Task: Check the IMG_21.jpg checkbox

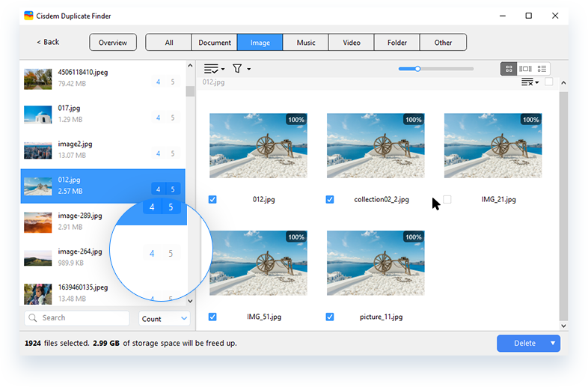Action: [447, 199]
